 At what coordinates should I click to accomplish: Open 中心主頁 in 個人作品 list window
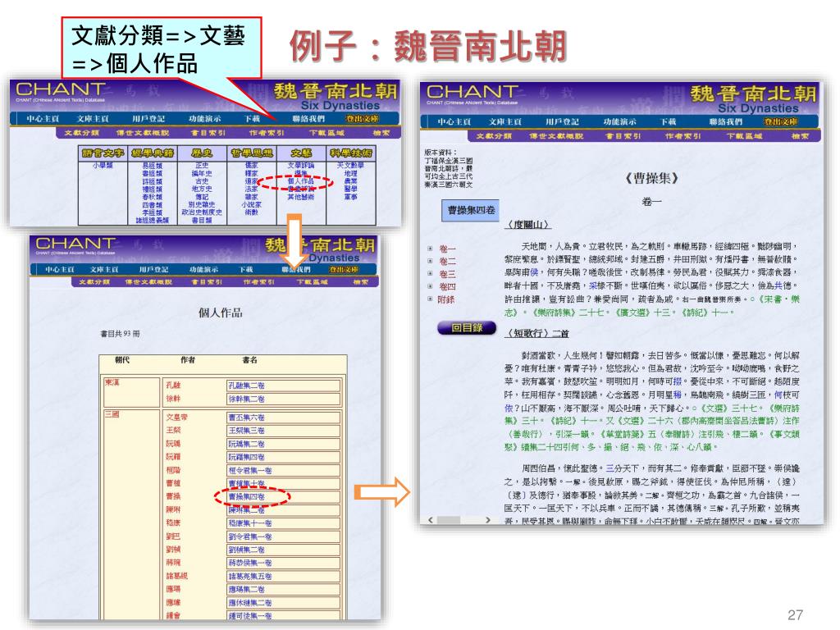[x=59, y=269]
